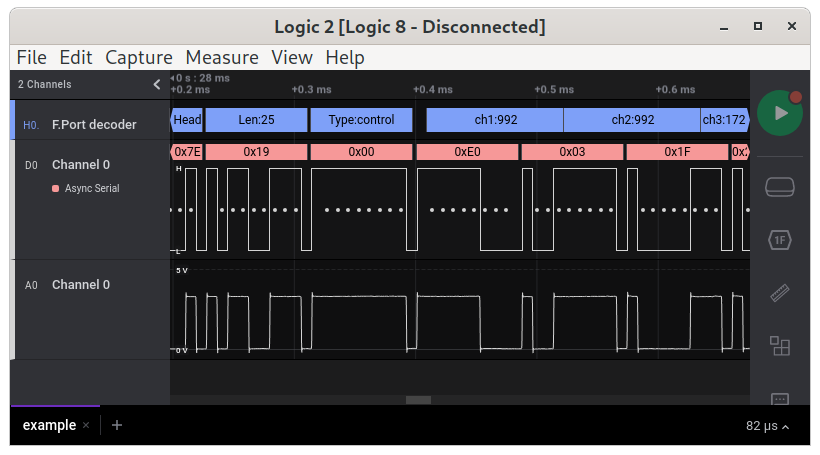Select the example session tab

coord(49,425)
